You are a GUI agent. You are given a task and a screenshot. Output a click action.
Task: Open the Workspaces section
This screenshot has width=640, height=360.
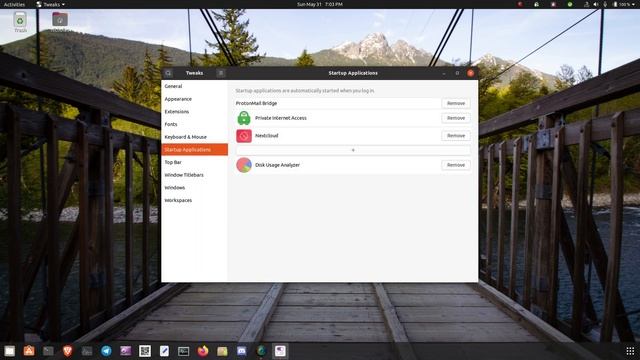[195, 200]
